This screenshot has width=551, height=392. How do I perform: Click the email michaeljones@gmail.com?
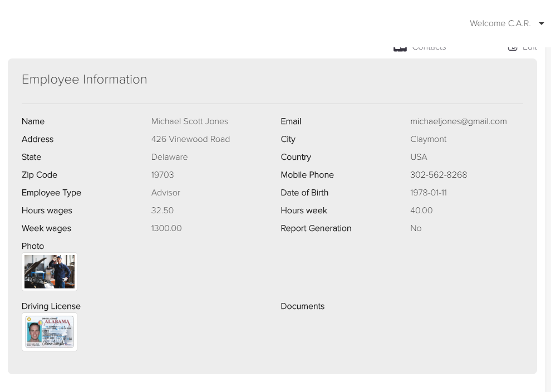pyautogui.click(x=458, y=121)
